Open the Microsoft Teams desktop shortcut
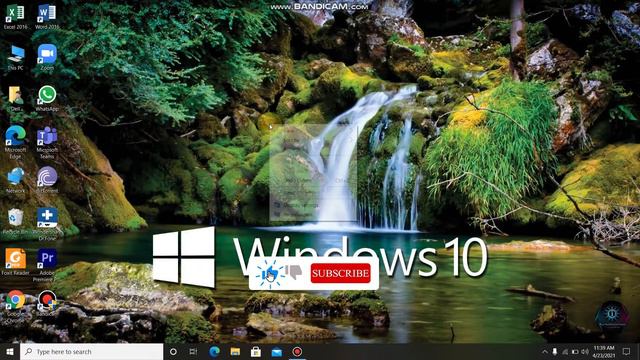640x360 pixels. pos(47,142)
